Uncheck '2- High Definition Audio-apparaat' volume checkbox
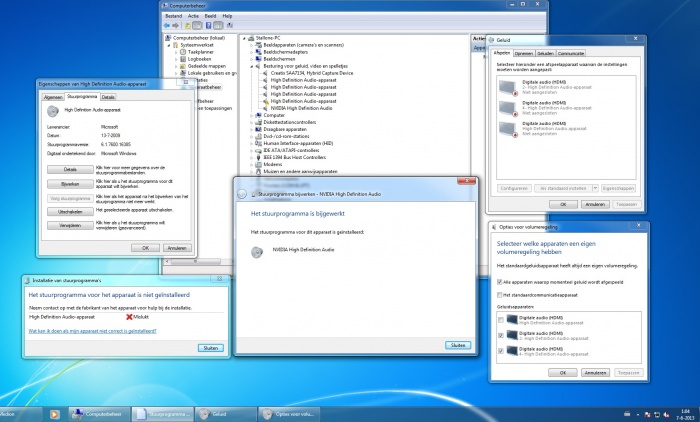This screenshot has width=700, height=422. pyautogui.click(x=501, y=335)
